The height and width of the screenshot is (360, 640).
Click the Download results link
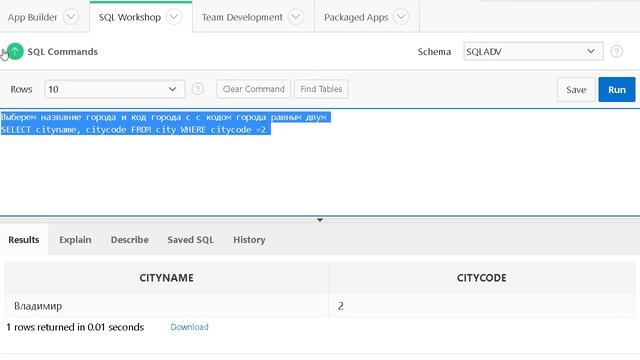coord(189,327)
